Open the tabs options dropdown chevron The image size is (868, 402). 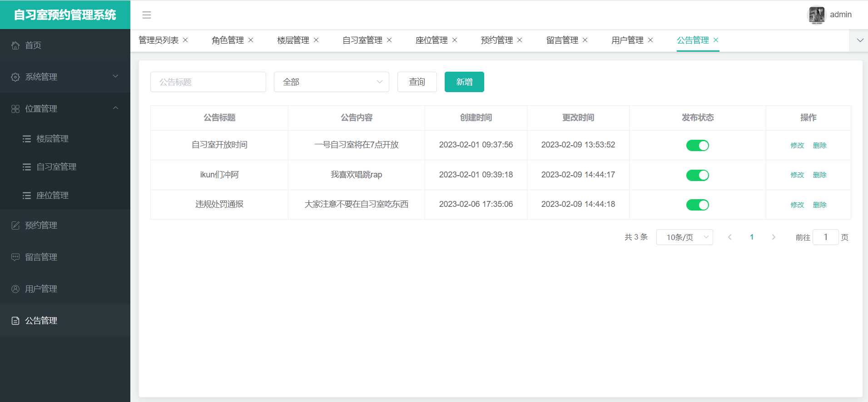[860, 40]
